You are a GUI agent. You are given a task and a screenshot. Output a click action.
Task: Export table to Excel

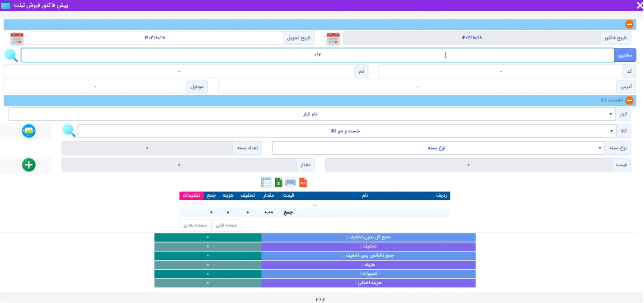[x=279, y=182]
